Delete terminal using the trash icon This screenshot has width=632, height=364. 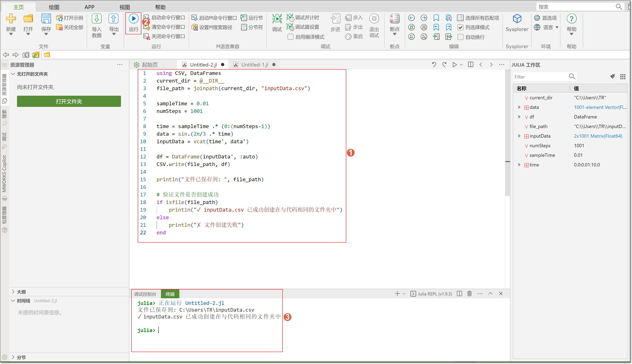point(469,293)
